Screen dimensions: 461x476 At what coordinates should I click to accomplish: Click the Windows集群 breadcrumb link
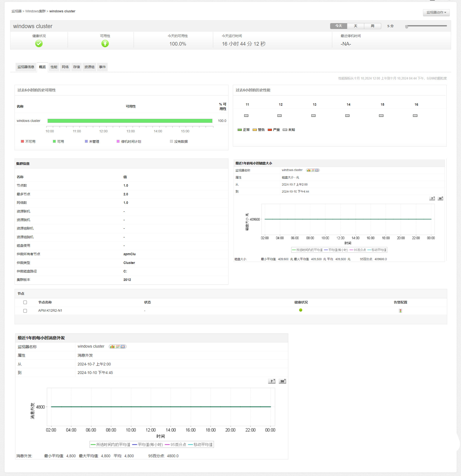pos(35,11)
